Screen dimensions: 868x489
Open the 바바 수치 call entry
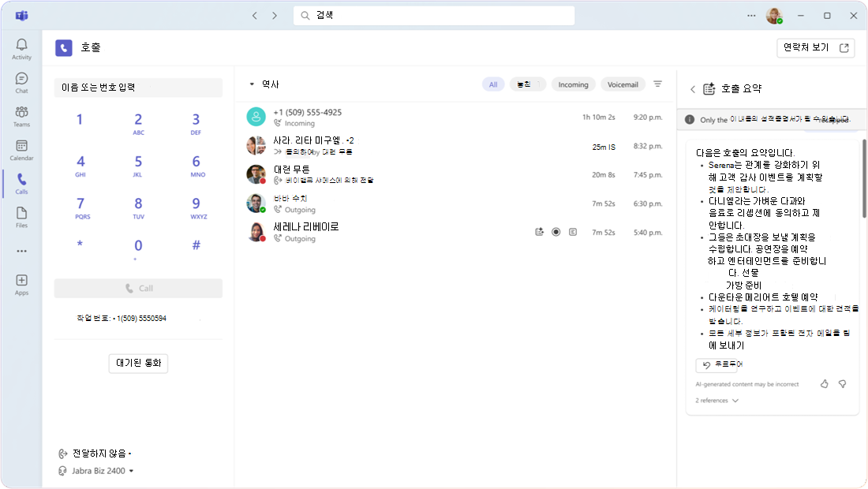click(455, 203)
